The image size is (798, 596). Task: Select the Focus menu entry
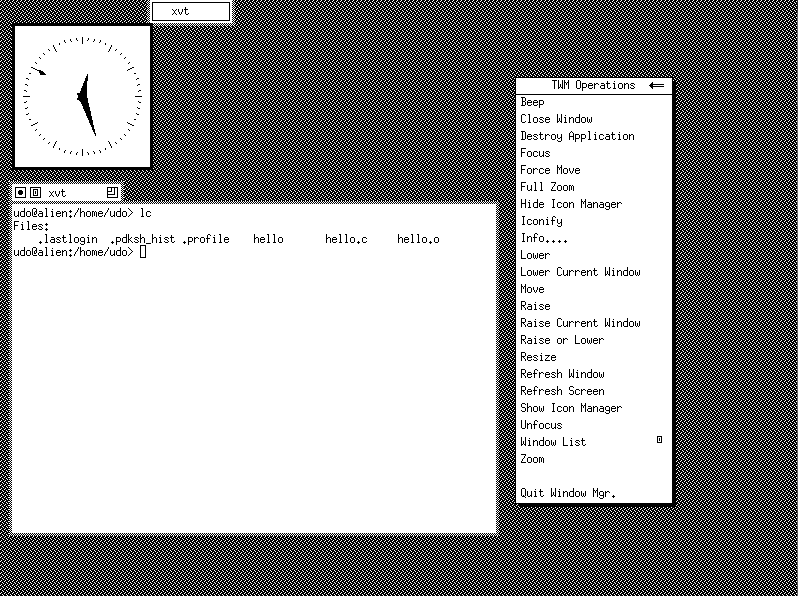[x=594, y=153]
